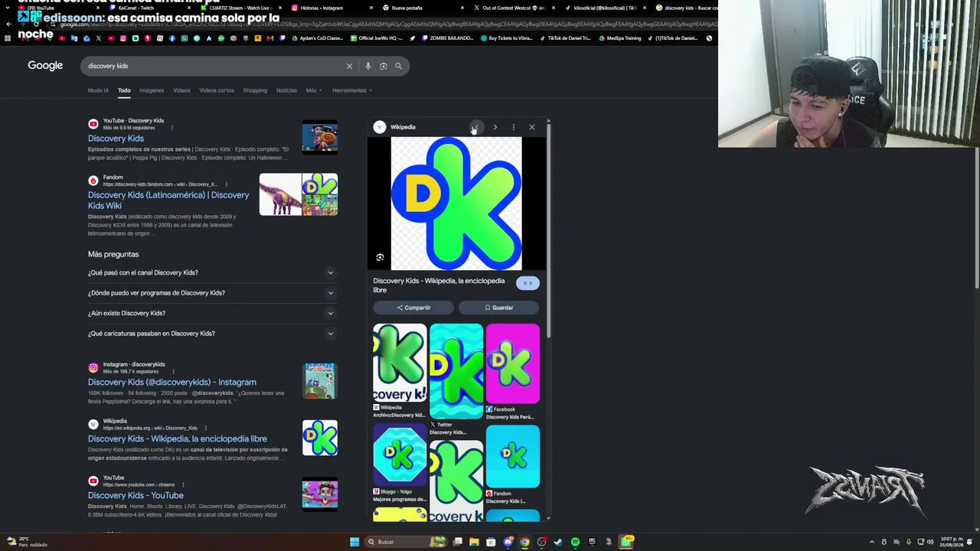Open the three-dot menu of the Wikipedia result
Viewport: 980px width, 551px height.
click(x=206, y=428)
